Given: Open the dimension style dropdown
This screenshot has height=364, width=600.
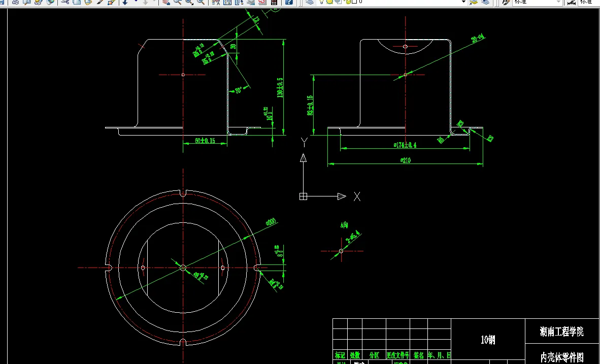Looking at the screenshot, I should (x=588, y=2).
